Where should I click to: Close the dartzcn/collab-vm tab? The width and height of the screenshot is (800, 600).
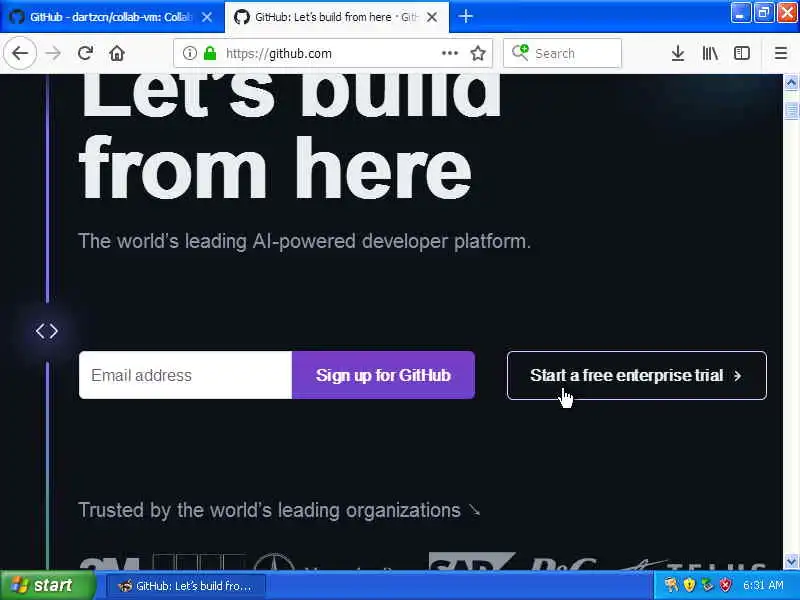tap(207, 17)
